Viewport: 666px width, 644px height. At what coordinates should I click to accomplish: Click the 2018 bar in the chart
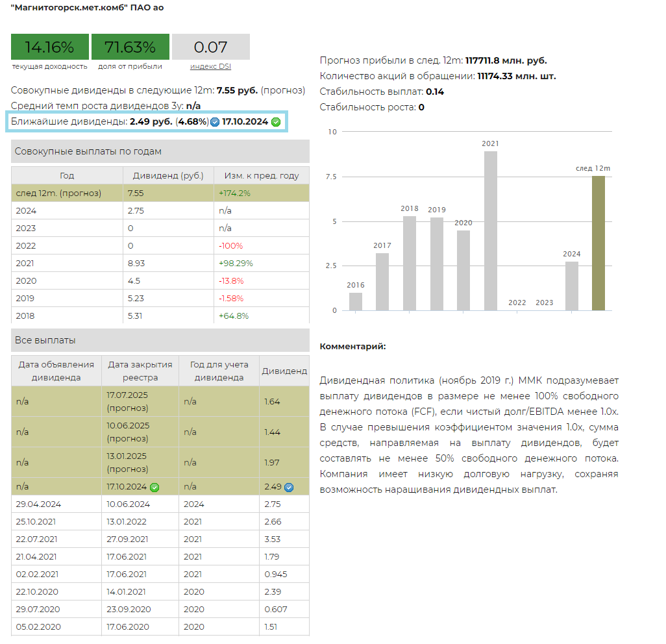[410, 263]
